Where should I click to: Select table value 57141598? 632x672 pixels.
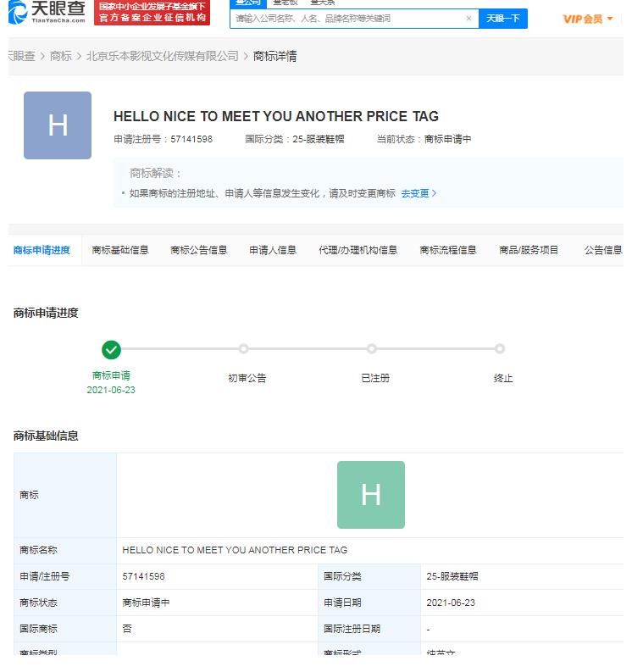tap(143, 576)
